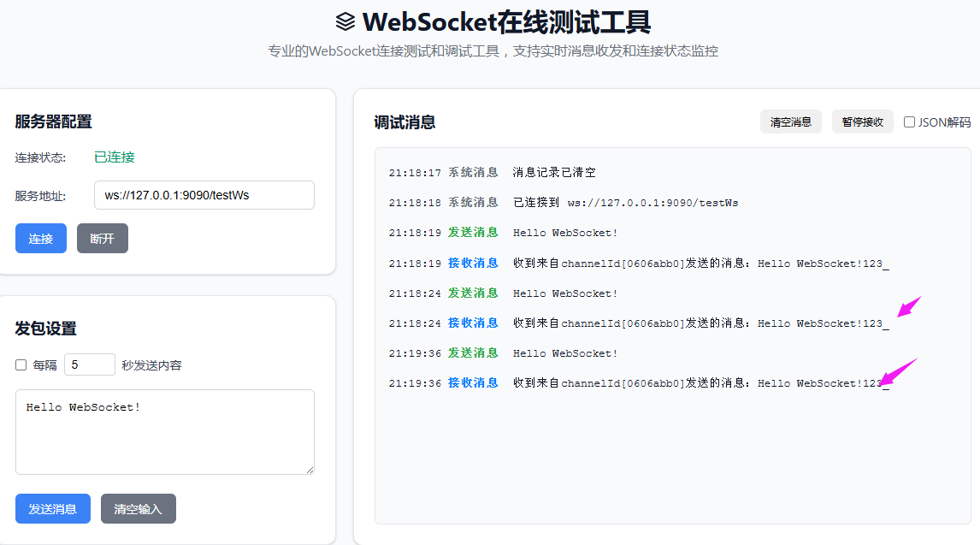Select the interval seconds input showing 5

click(89, 364)
